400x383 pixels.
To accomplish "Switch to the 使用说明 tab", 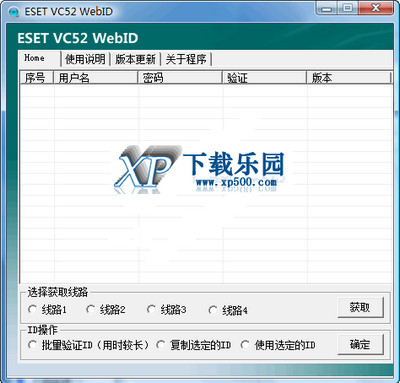I will tap(85, 59).
